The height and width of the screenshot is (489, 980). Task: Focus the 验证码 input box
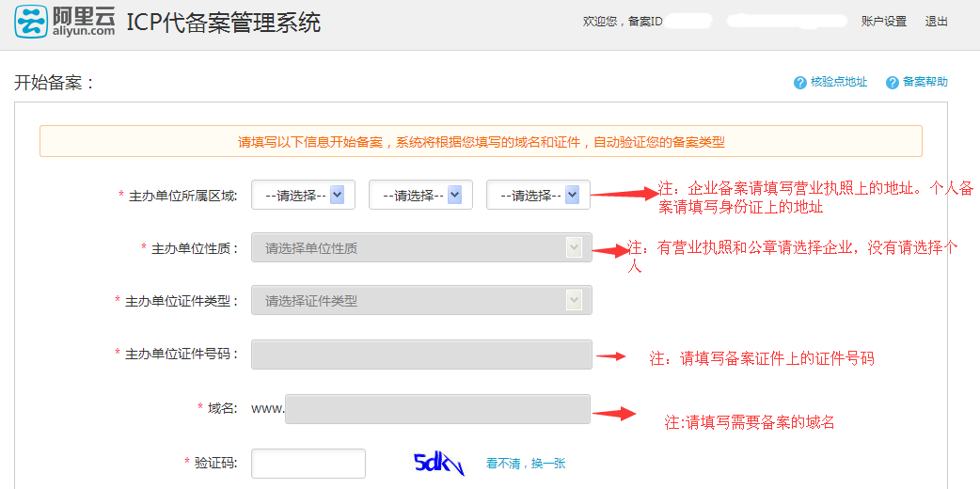[x=308, y=464]
